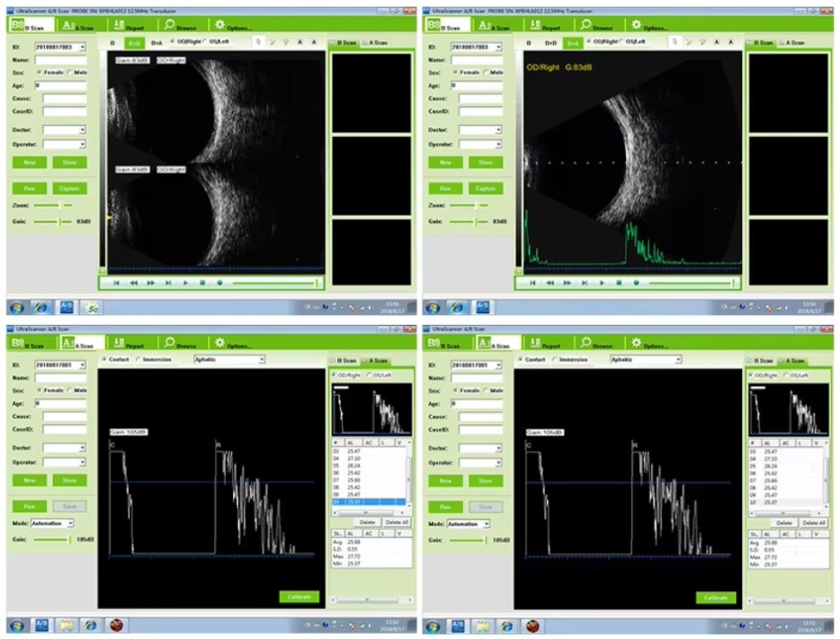Screen dimensions: 840x639
Task: Open the 'So' taskbar app under B+B window
Action: [93, 308]
